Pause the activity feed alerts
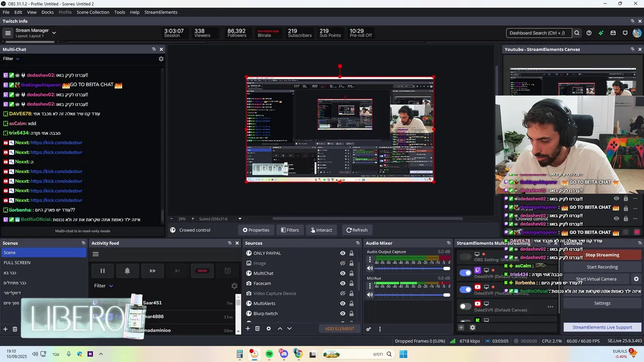644x362 pixels. 102,271
